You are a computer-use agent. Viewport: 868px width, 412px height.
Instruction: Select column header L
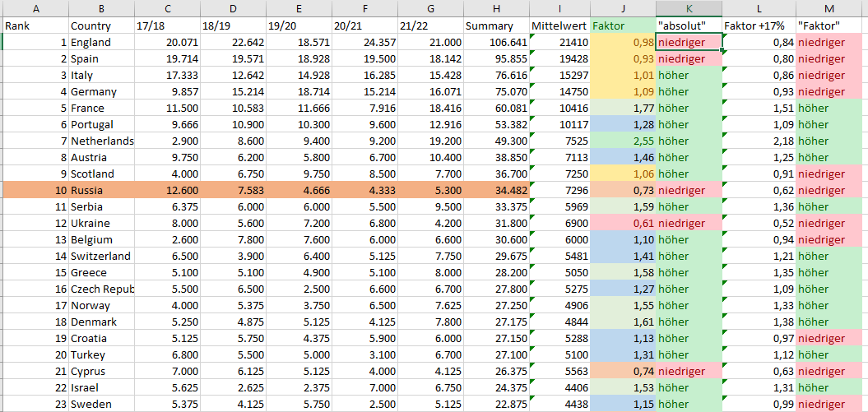(x=759, y=8)
